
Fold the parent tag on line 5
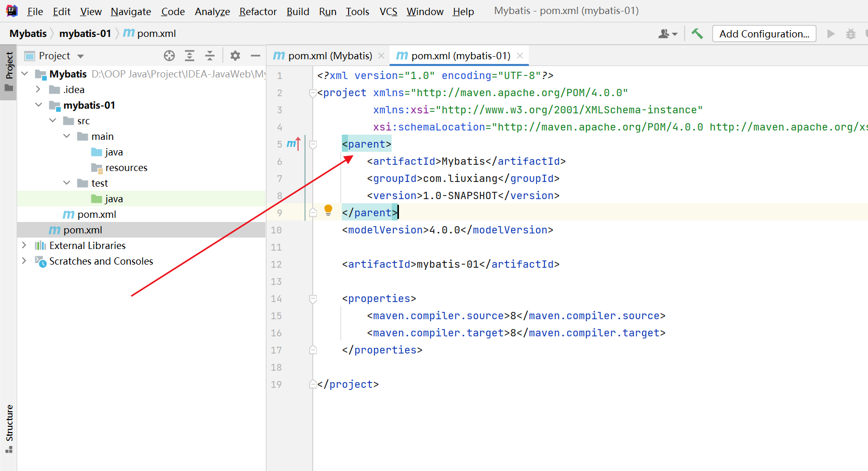[313, 145]
